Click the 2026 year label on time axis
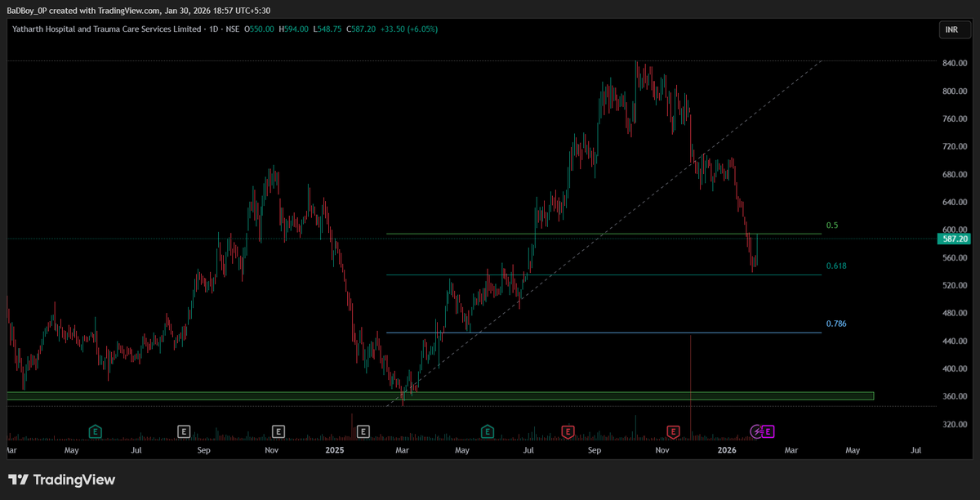 [x=727, y=449]
